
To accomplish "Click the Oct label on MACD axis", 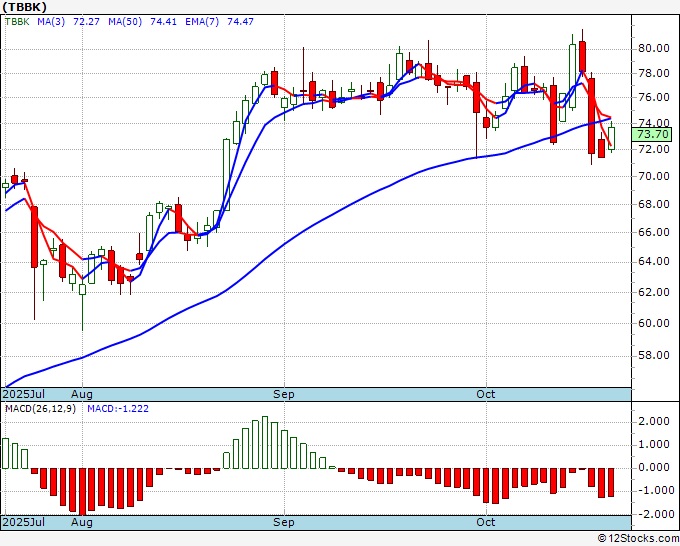I will pyautogui.click(x=486, y=522).
